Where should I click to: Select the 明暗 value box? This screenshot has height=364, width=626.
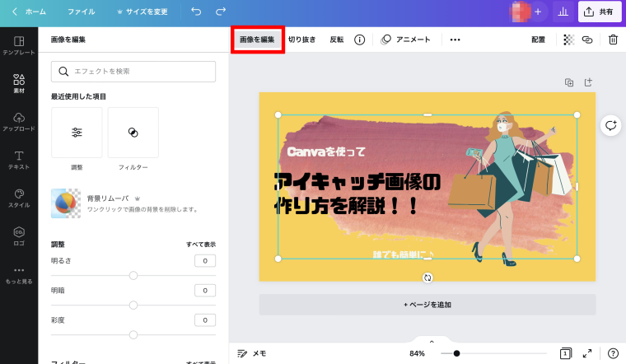[x=205, y=291]
